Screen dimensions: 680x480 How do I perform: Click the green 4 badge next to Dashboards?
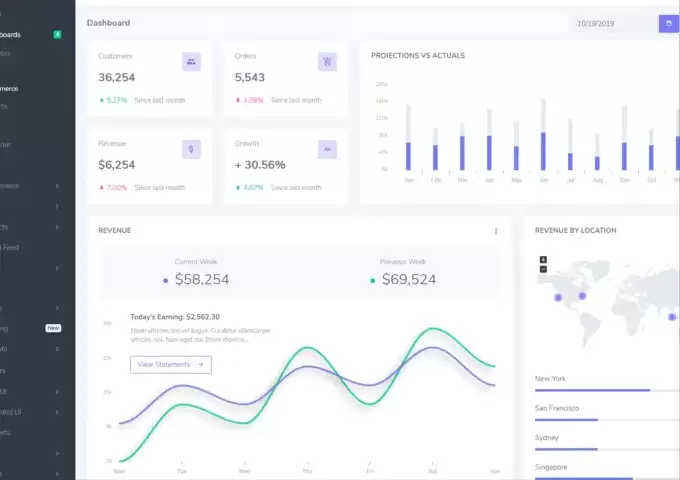click(x=57, y=34)
